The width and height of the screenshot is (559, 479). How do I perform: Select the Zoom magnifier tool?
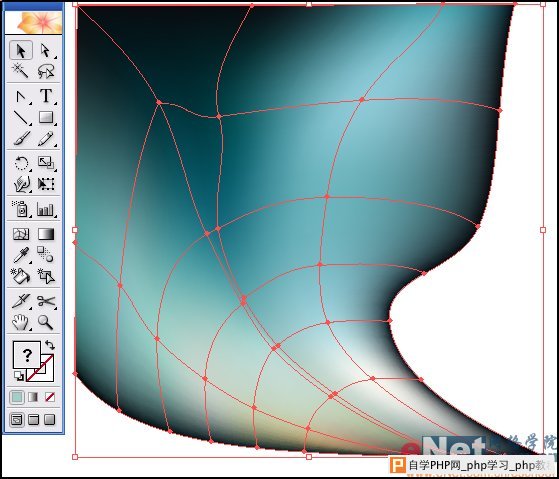click(46, 322)
